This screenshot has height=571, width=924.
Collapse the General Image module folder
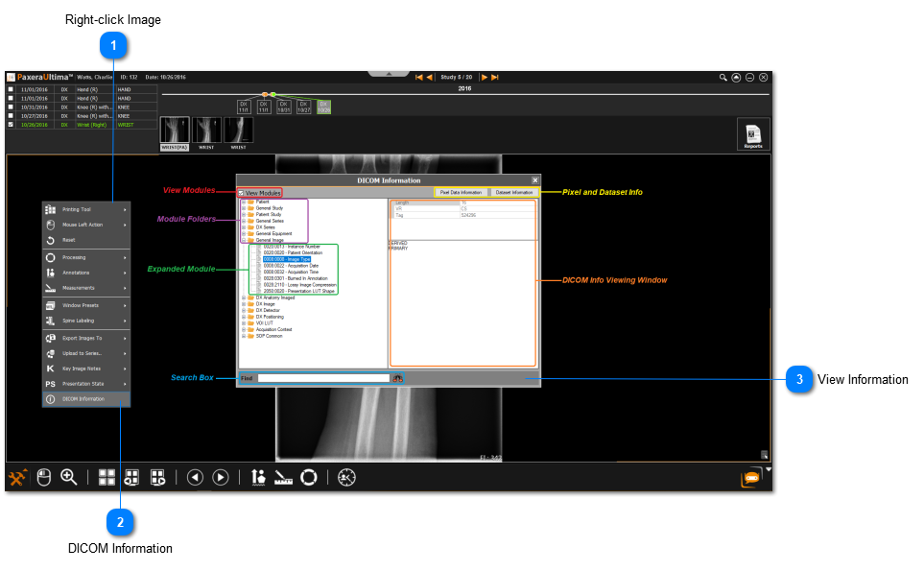coord(243,240)
